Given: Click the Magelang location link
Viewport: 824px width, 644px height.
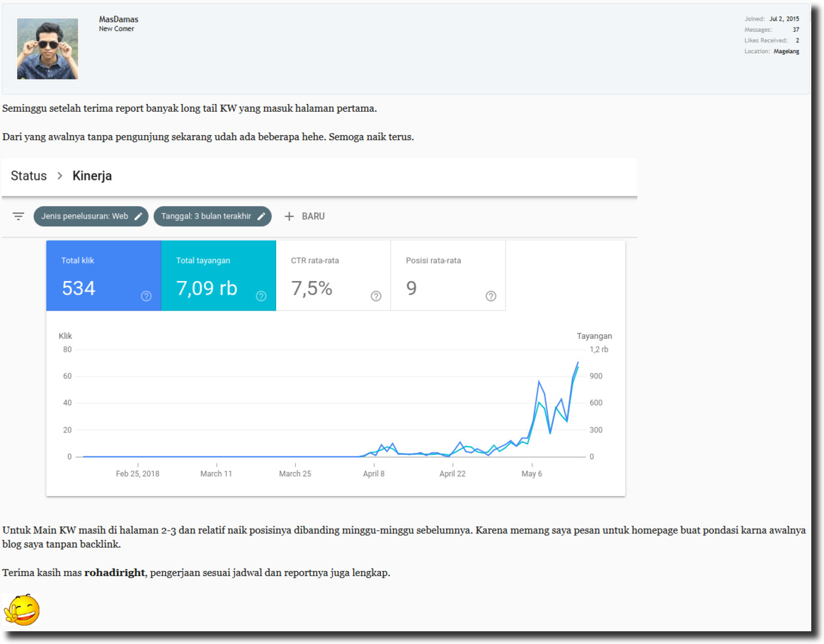Looking at the screenshot, I should 786,52.
